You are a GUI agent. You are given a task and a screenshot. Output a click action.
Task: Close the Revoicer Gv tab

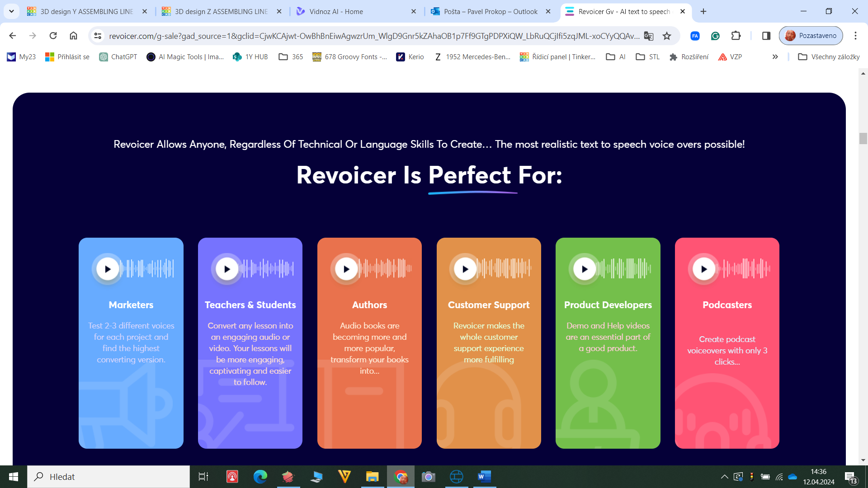pos(683,11)
